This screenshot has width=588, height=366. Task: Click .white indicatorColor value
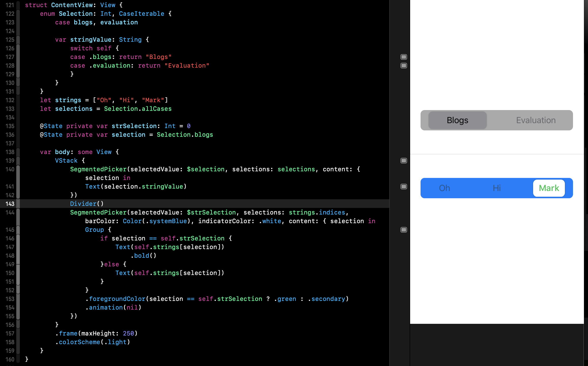tap(270, 221)
